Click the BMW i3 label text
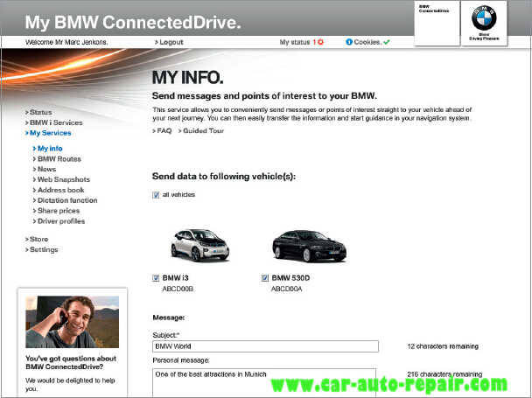 pos(175,278)
